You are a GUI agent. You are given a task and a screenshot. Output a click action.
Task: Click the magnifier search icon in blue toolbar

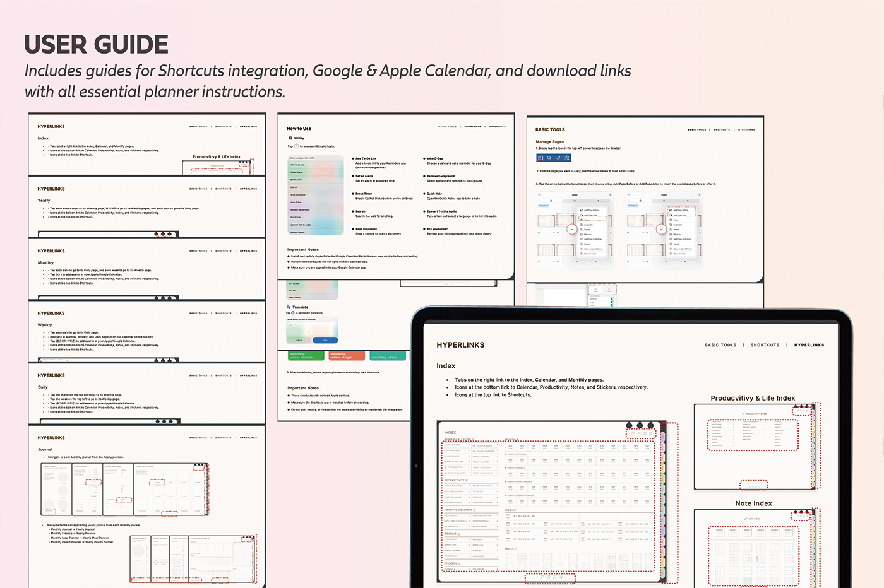pyautogui.click(x=549, y=158)
